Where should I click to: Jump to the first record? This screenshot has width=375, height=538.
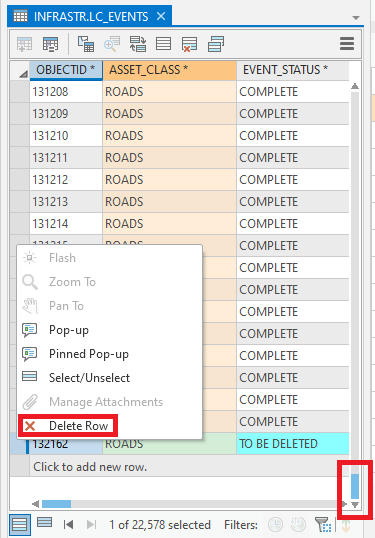(68, 525)
